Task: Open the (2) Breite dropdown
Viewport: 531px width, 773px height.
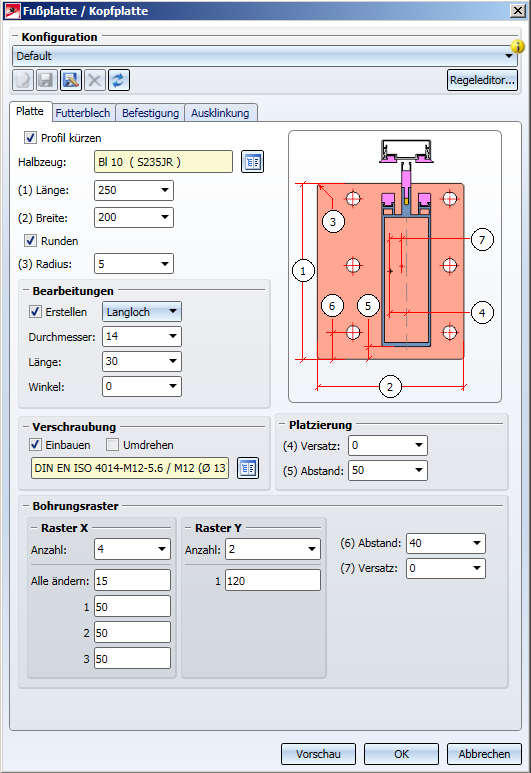Action: click(134, 217)
